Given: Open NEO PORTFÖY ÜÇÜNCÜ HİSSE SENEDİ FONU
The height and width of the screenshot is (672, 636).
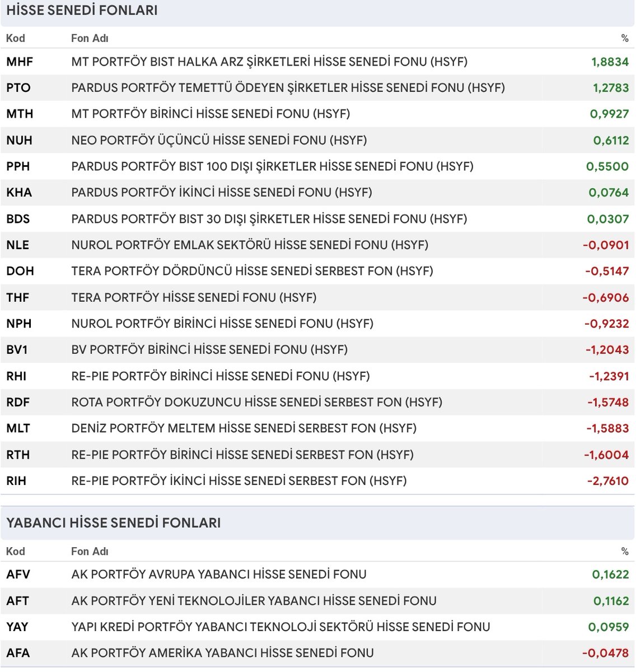Looking at the screenshot, I should coord(219,141).
